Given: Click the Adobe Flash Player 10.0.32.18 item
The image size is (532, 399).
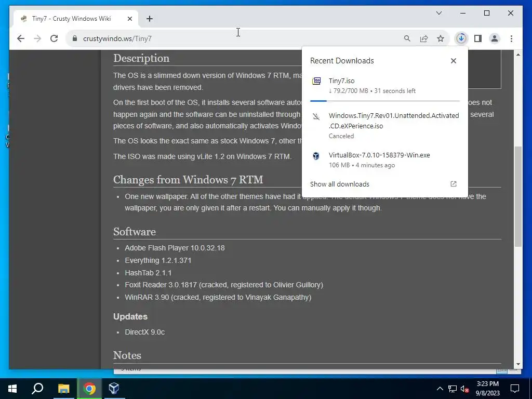Looking at the screenshot, I should (175, 248).
